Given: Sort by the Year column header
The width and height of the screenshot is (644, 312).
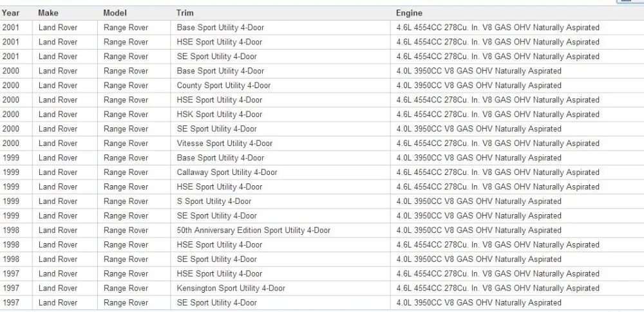Looking at the screenshot, I should click(x=10, y=13).
